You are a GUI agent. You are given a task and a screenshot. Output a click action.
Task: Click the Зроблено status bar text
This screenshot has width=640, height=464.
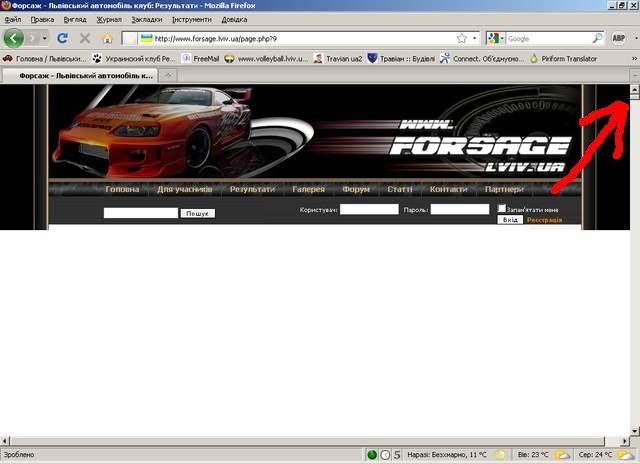point(19,455)
